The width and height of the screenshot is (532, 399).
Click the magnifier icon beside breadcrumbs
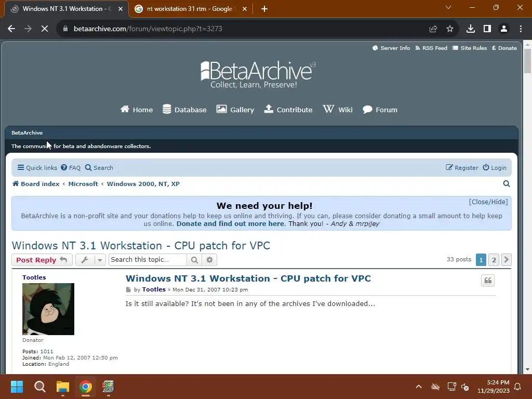(x=507, y=184)
